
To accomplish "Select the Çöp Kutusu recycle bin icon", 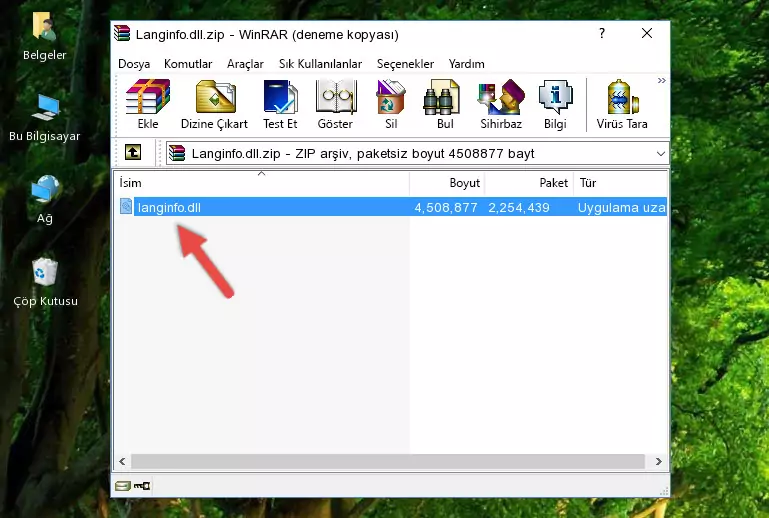I will 45,283.
